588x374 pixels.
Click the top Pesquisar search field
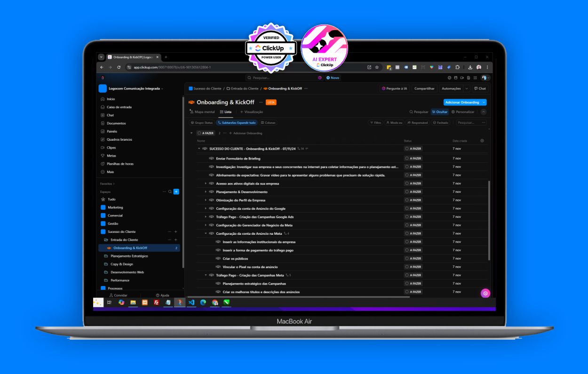tap(284, 78)
